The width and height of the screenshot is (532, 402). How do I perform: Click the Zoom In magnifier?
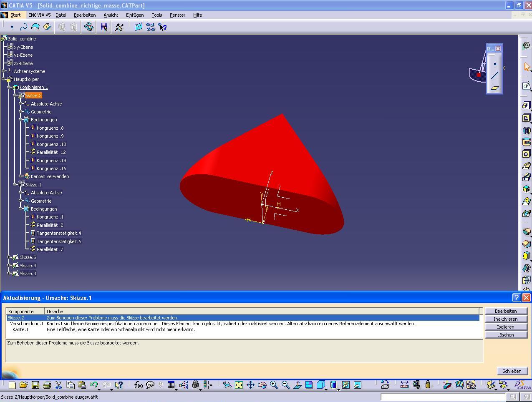pyautogui.click(x=274, y=385)
